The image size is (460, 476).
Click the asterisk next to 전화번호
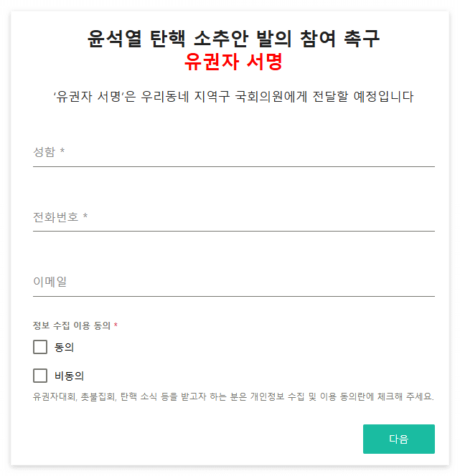(x=85, y=216)
